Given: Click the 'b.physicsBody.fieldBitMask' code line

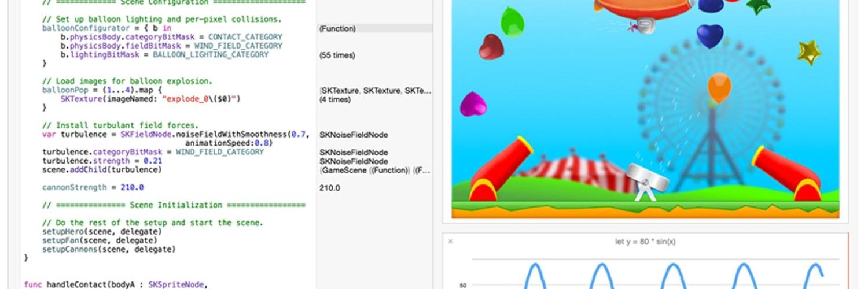Looking at the screenshot, I should click(x=171, y=46).
